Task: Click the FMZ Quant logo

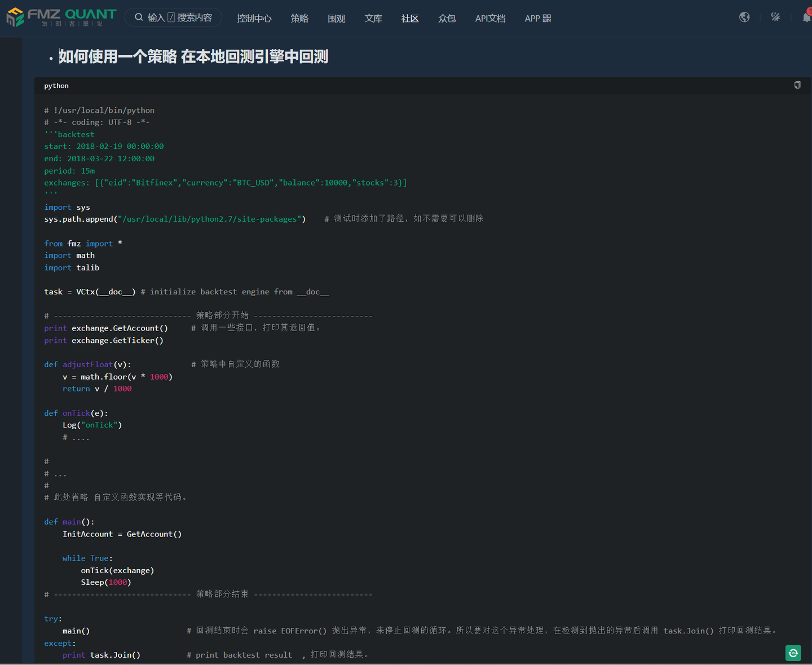Action: (x=61, y=17)
